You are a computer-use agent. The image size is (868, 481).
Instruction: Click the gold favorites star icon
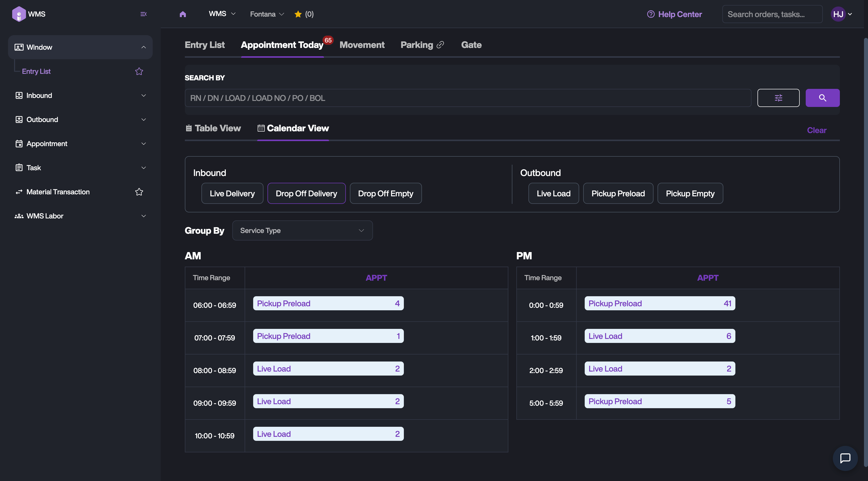[x=298, y=14]
